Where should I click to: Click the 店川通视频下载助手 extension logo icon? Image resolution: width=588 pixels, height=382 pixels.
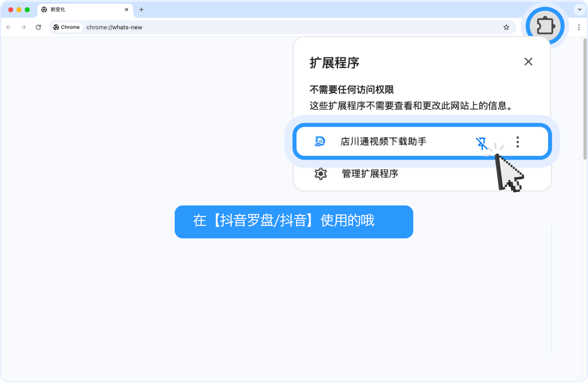[x=320, y=141]
